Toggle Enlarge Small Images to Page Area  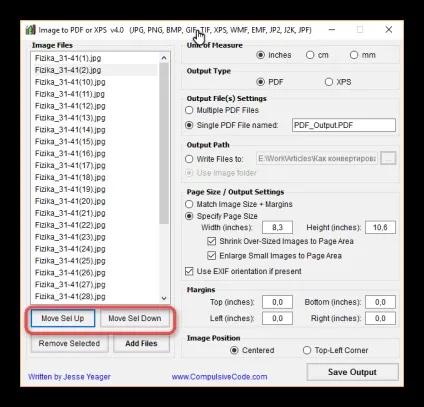click(211, 256)
